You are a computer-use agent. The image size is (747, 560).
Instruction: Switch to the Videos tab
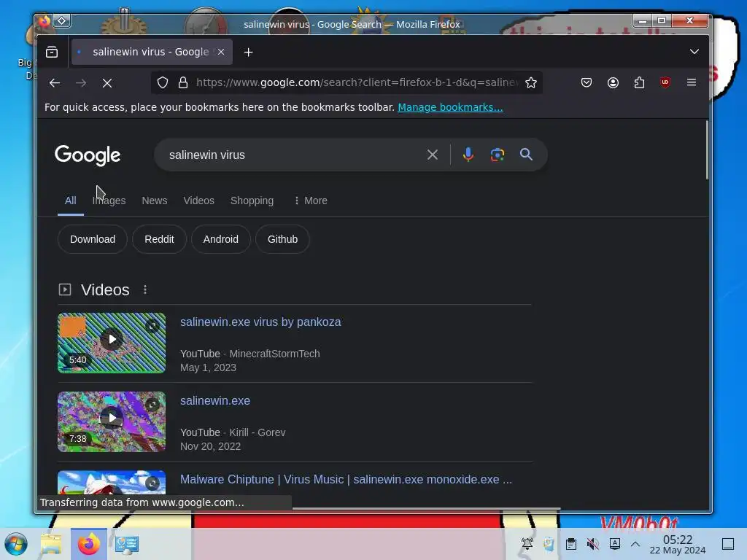pyautogui.click(x=198, y=201)
